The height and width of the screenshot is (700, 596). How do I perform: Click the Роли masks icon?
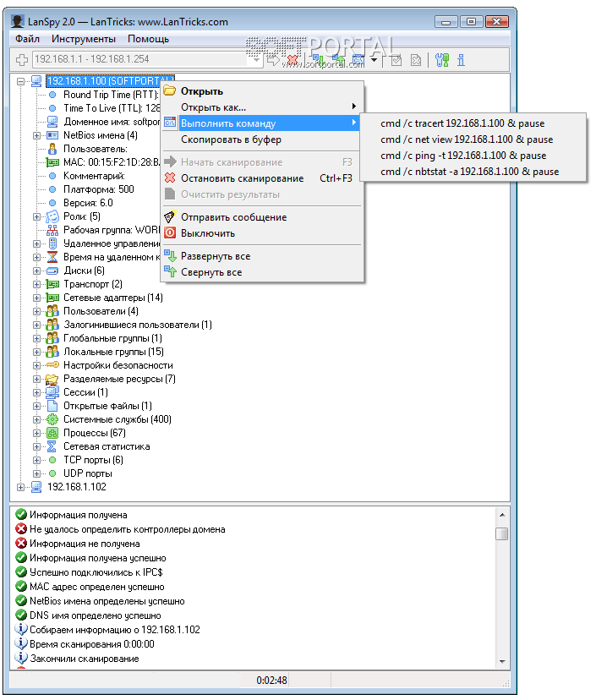click(52, 216)
